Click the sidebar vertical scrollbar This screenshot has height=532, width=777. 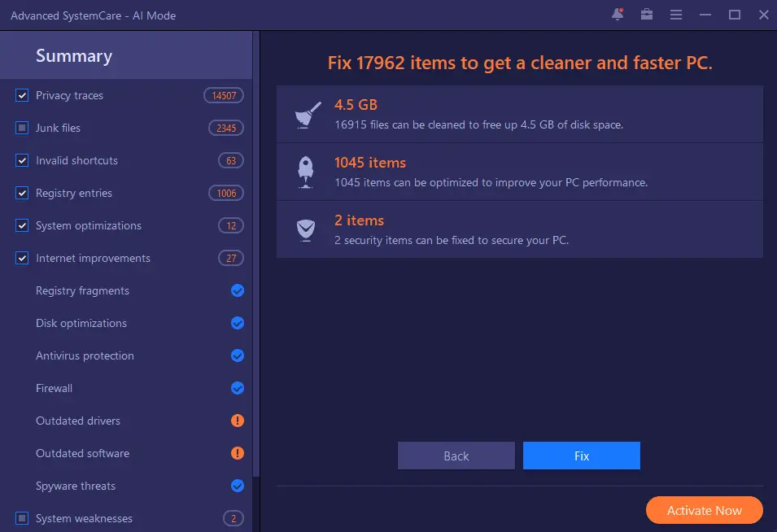tap(256, 254)
